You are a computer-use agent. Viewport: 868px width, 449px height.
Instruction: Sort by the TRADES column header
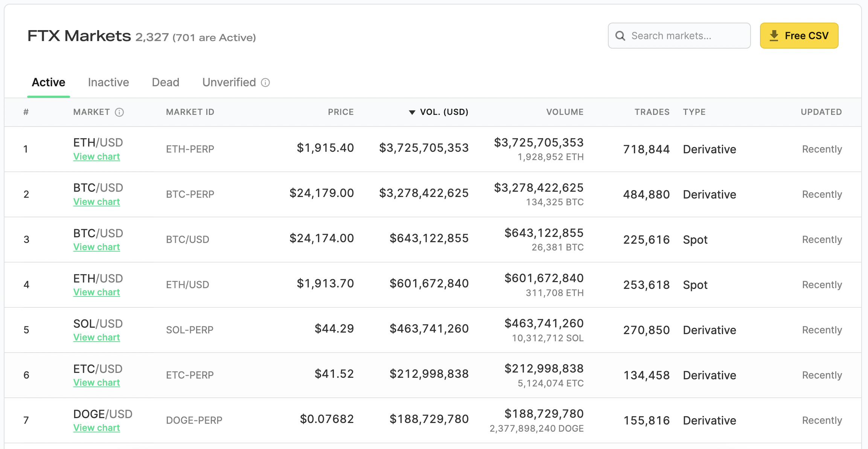[652, 112]
